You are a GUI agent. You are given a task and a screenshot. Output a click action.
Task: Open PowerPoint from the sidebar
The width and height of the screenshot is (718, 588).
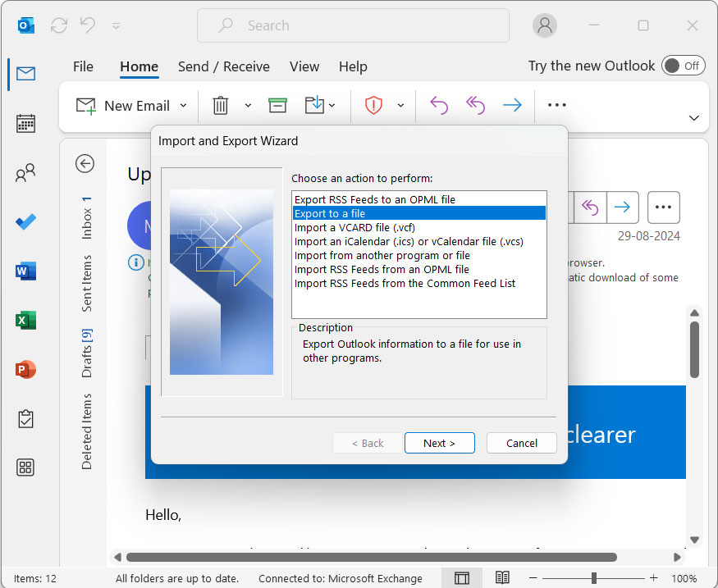[x=25, y=369]
